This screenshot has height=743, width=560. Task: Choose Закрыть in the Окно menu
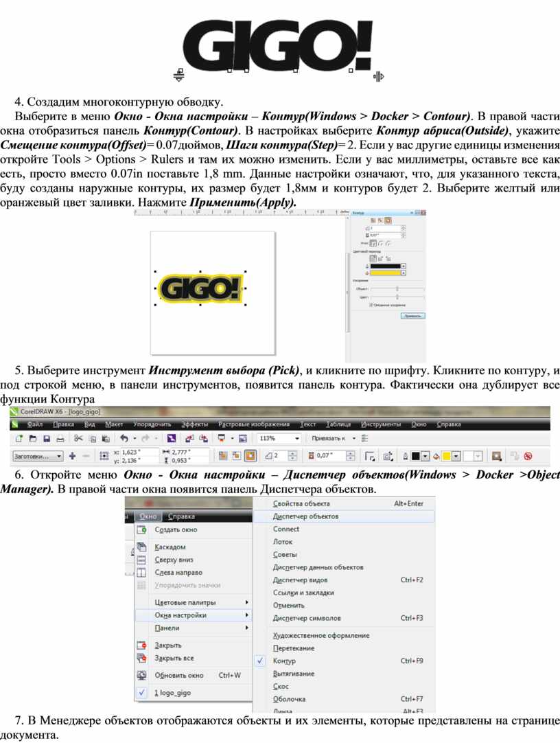tap(193, 645)
